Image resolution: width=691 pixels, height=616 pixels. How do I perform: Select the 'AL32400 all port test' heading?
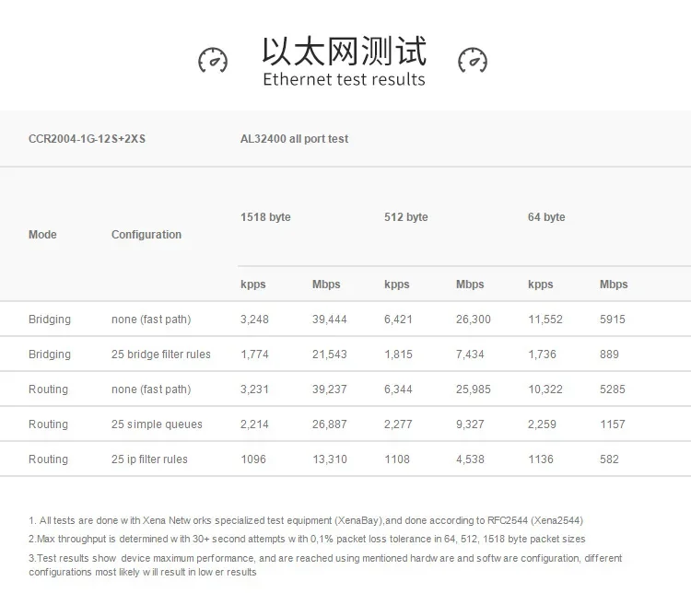point(295,139)
